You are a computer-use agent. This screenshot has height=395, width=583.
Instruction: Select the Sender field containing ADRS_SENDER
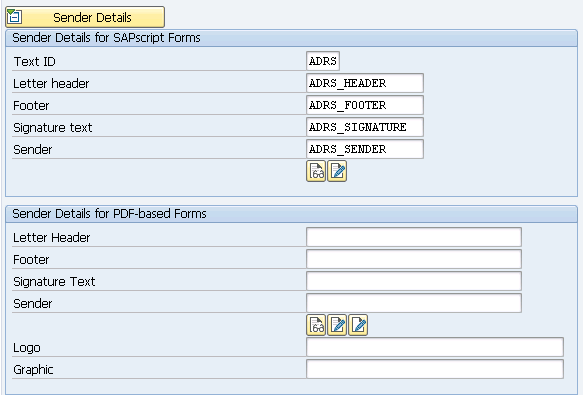[365, 149]
